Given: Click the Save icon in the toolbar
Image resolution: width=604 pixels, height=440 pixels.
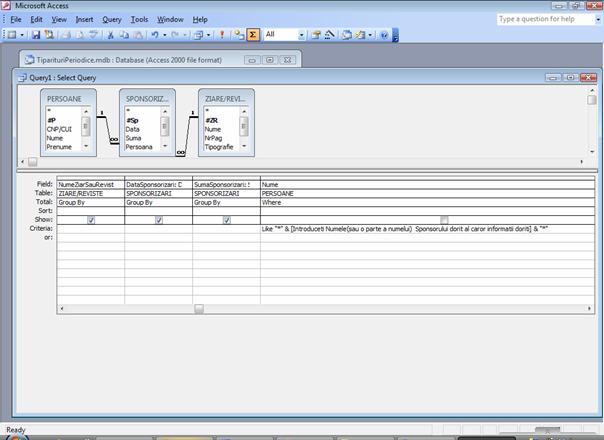Looking at the screenshot, I should point(36,35).
